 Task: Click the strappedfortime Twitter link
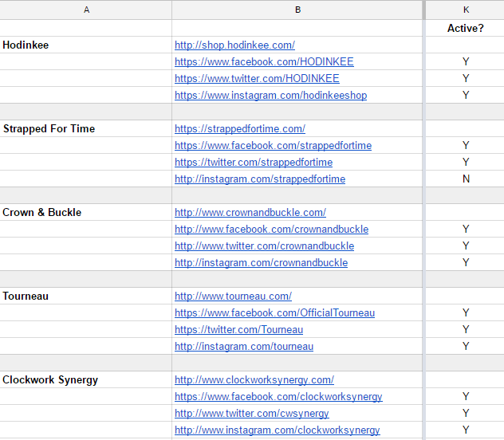click(254, 163)
